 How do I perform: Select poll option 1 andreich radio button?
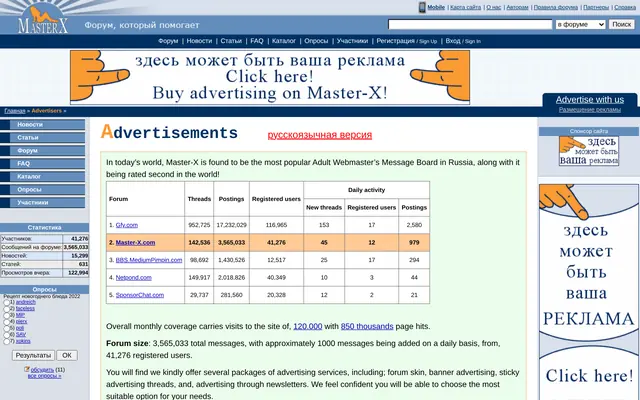pos(7,302)
